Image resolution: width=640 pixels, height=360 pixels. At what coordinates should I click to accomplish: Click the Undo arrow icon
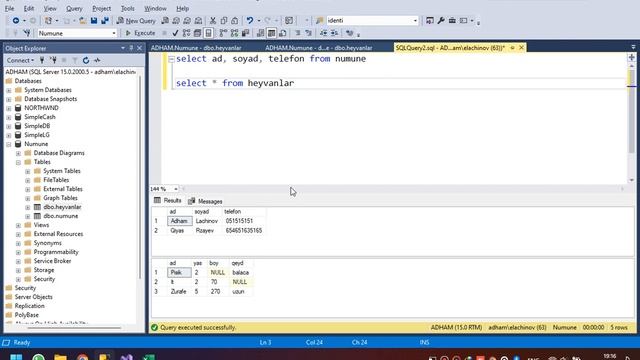(249, 20)
